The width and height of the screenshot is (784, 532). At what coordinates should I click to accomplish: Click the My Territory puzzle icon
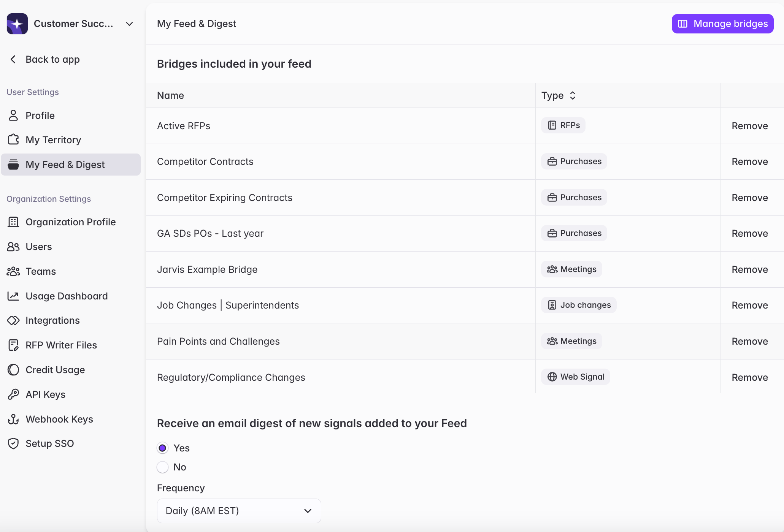coord(13,140)
